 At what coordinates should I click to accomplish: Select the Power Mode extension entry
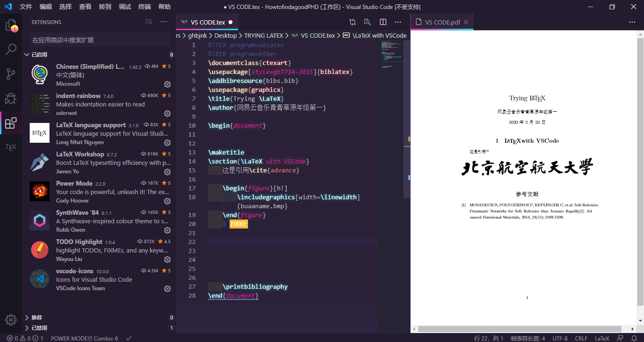point(99,192)
